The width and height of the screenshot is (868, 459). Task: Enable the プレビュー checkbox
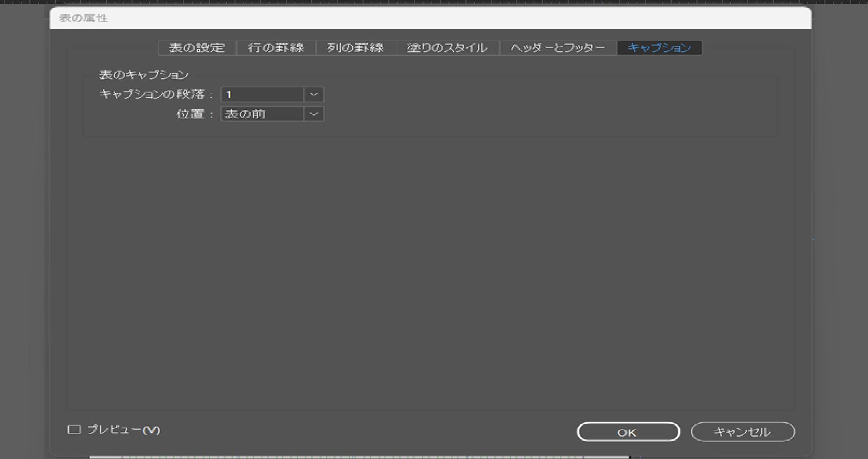pyautogui.click(x=74, y=430)
